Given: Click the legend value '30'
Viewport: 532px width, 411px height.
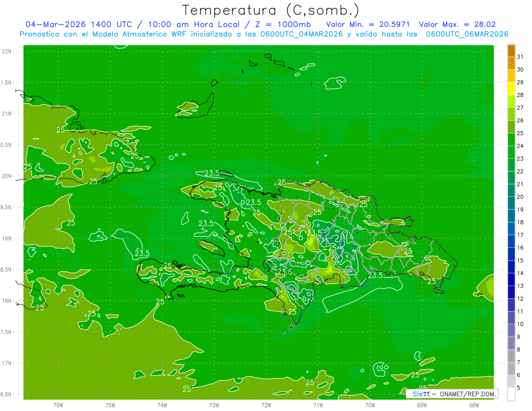Looking at the screenshot, I should 520,70.
